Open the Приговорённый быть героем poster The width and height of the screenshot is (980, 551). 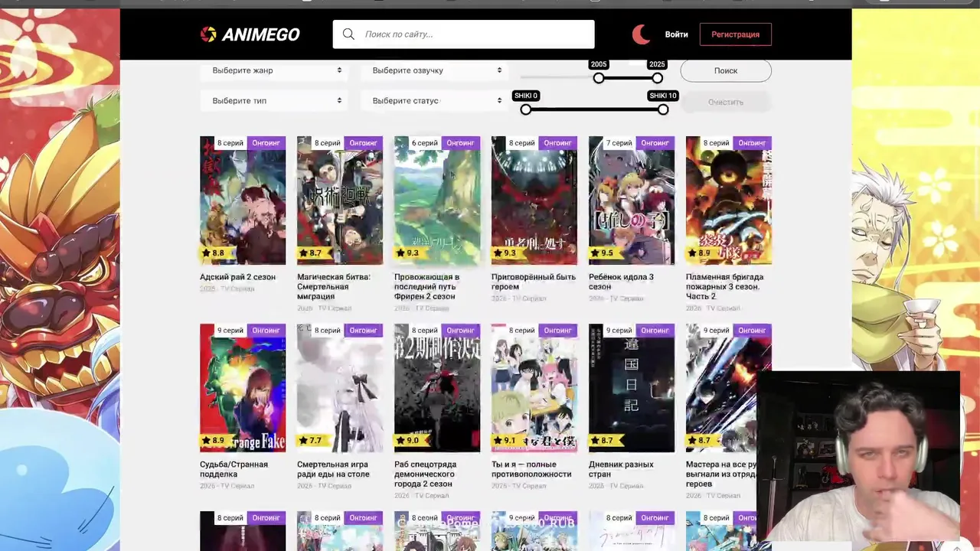coord(534,201)
